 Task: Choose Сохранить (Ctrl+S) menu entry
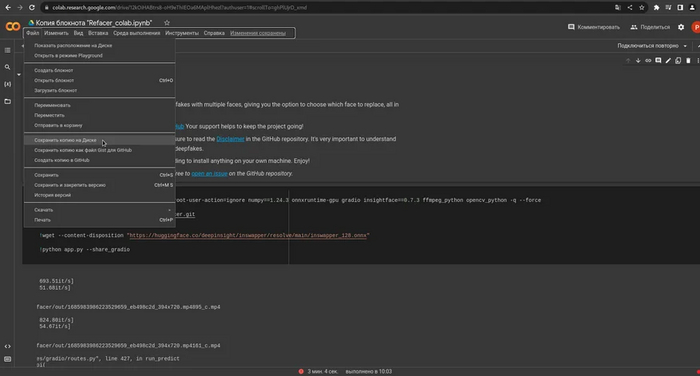click(100, 175)
